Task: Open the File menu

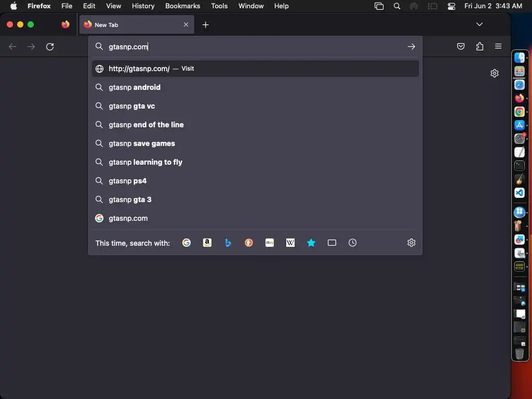Action: 67,6
